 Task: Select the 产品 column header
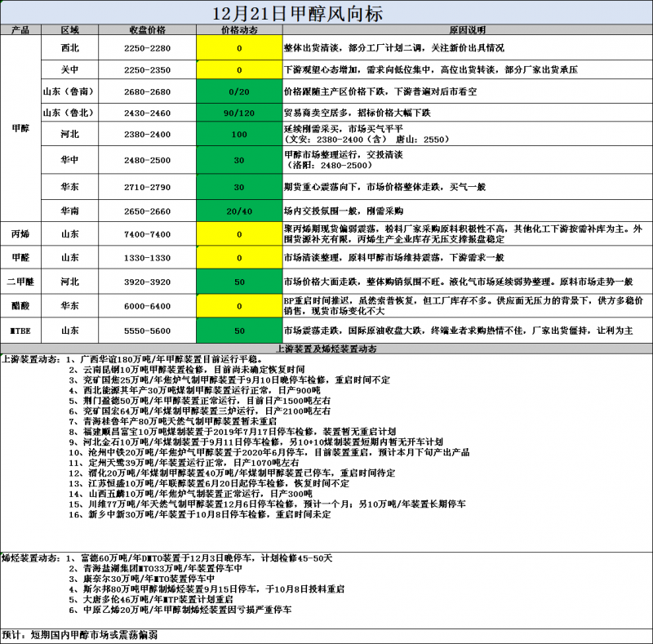tap(20, 30)
